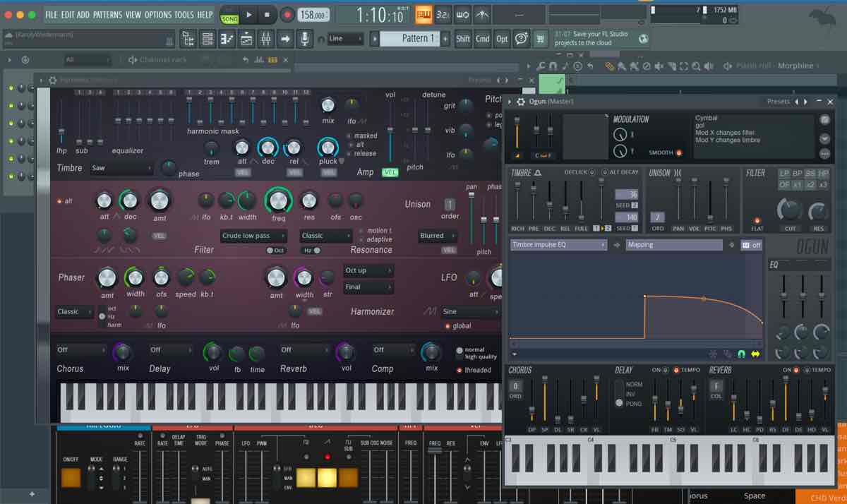This screenshot has height=504, width=847.
Task: Click the Phaser amt knob
Action: coord(107,277)
